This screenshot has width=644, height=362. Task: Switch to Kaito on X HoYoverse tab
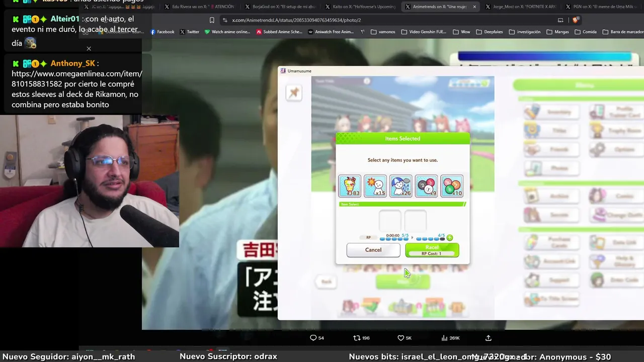tap(360, 7)
